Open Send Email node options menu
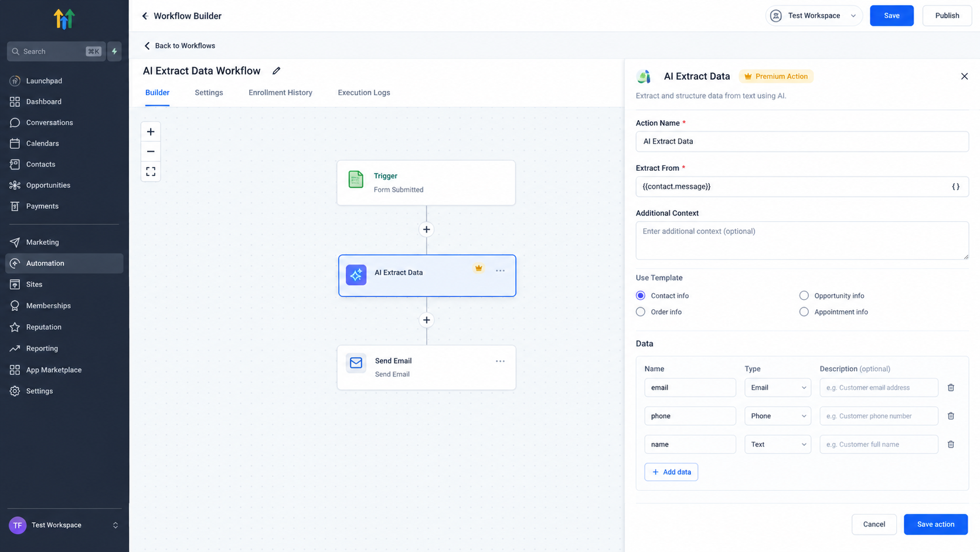980x552 pixels. point(500,361)
